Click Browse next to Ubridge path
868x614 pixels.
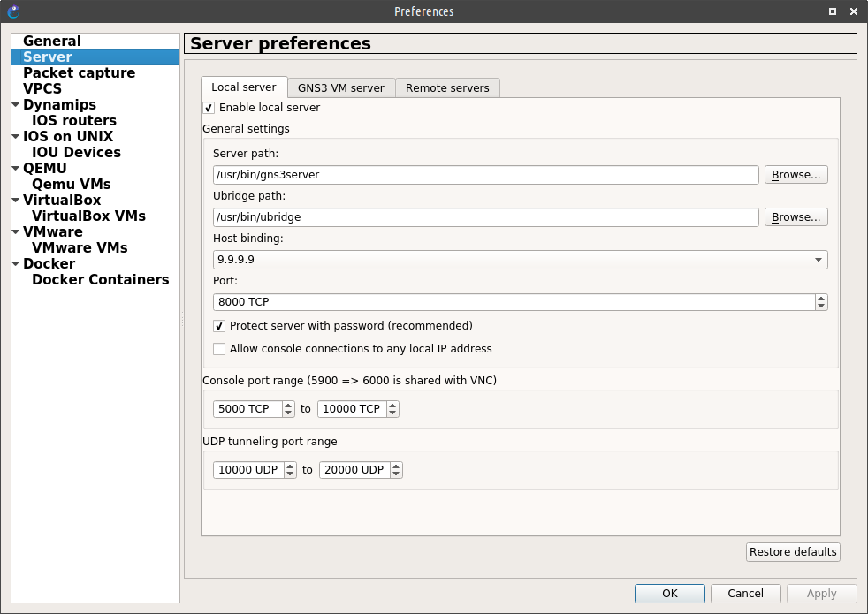click(796, 217)
